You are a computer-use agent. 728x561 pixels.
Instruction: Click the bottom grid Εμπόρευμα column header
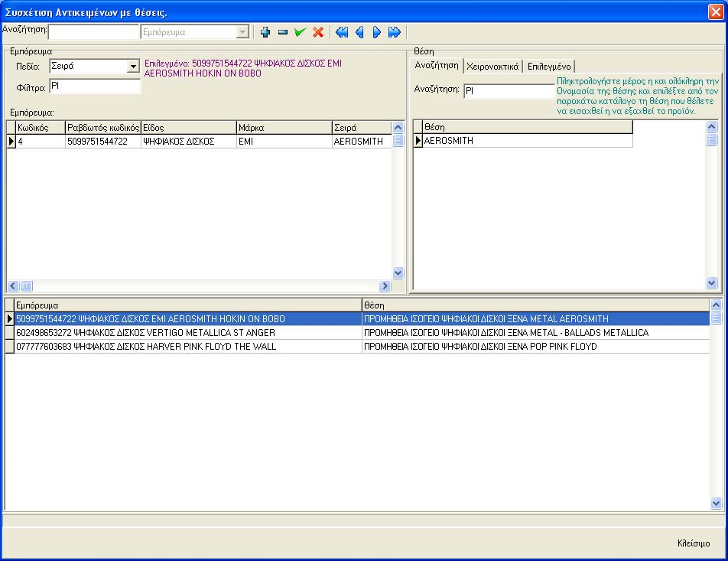pos(188,305)
